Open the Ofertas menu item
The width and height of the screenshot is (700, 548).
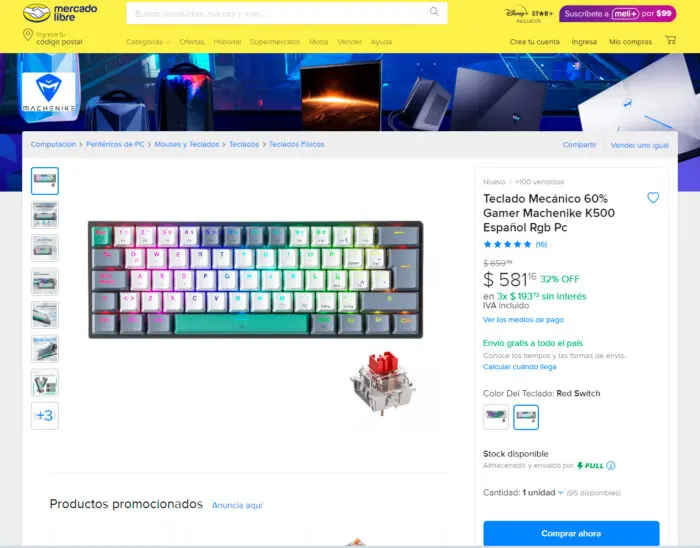192,42
